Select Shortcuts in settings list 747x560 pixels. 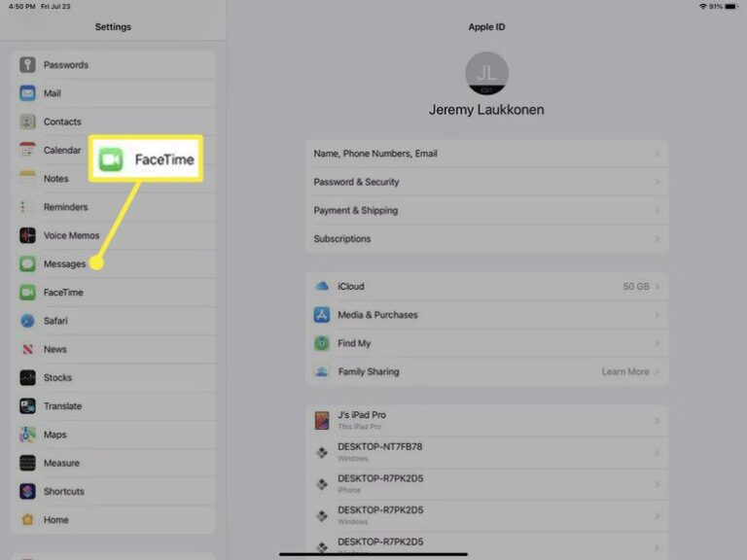(114, 491)
